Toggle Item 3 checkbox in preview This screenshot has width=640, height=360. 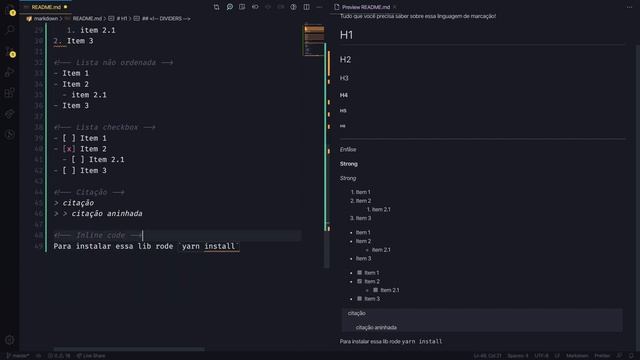(x=360, y=298)
